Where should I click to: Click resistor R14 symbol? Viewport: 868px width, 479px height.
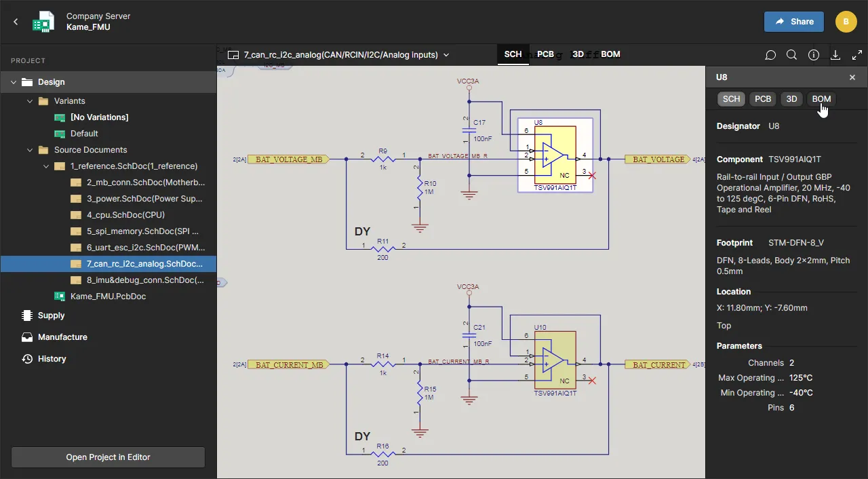pyautogui.click(x=382, y=364)
